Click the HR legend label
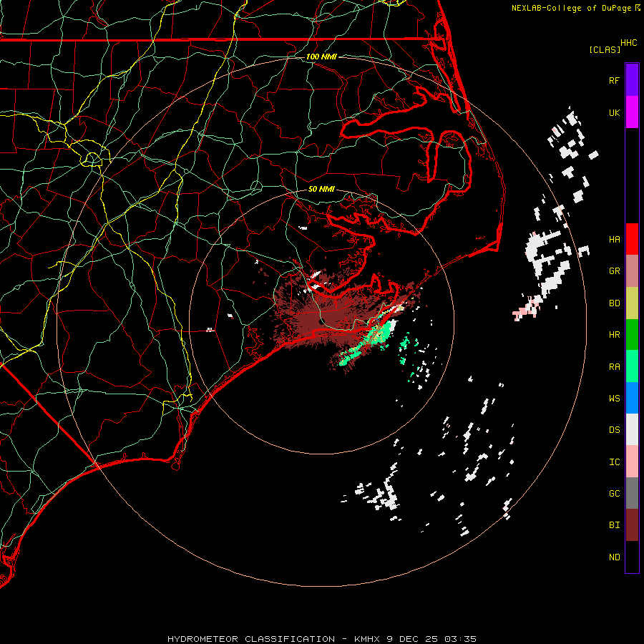 [615, 335]
